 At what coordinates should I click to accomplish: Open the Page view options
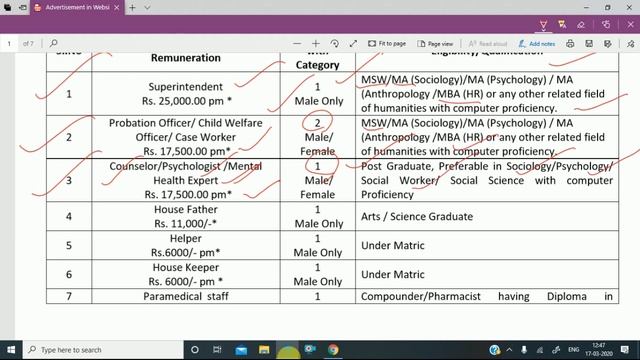pyautogui.click(x=436, y=44)
